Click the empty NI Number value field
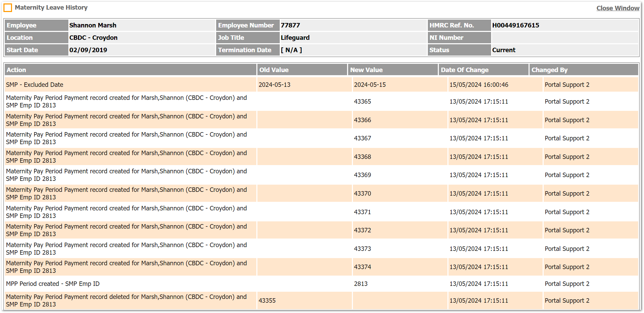Screen dimensions: 644x313 (564, 38)
